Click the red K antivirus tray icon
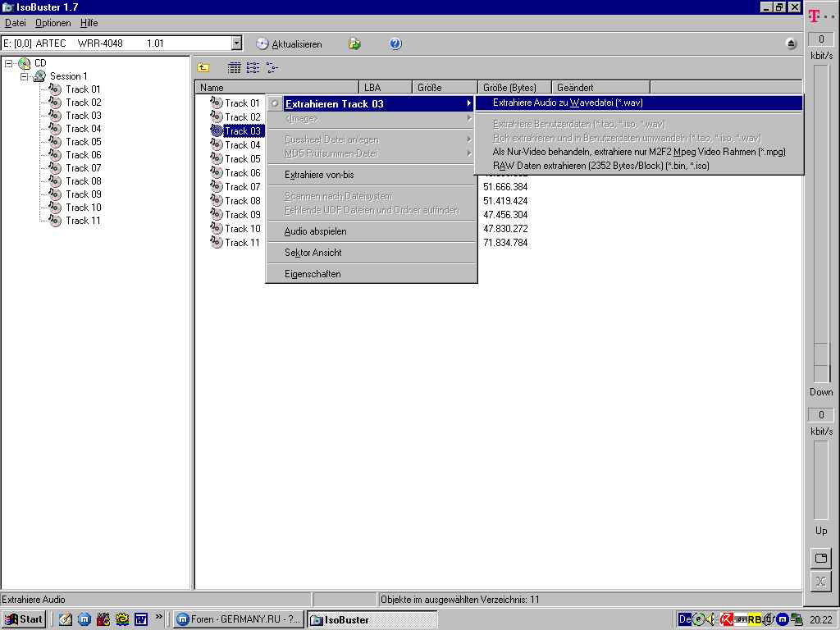The height and width of the screenshot is (630, 840). tap(726, 619)
